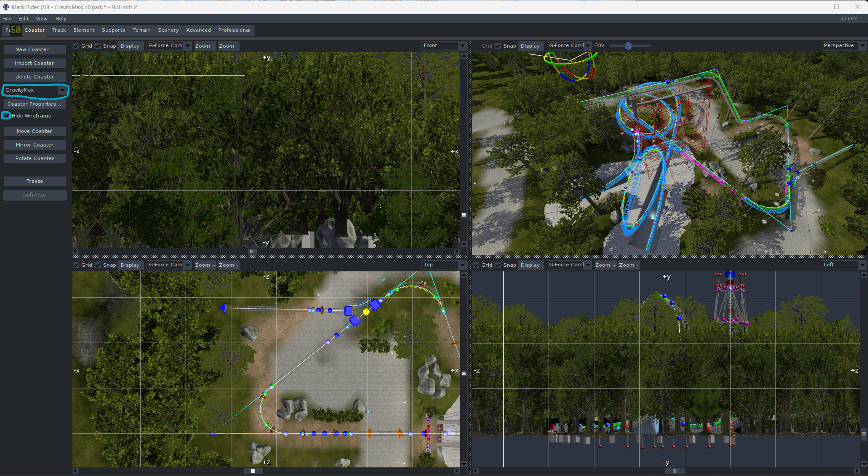The width and height of the screenshot is (868, 476).
Task: Click Zoom - in the Front view toolbar
Action: (228, 46)
